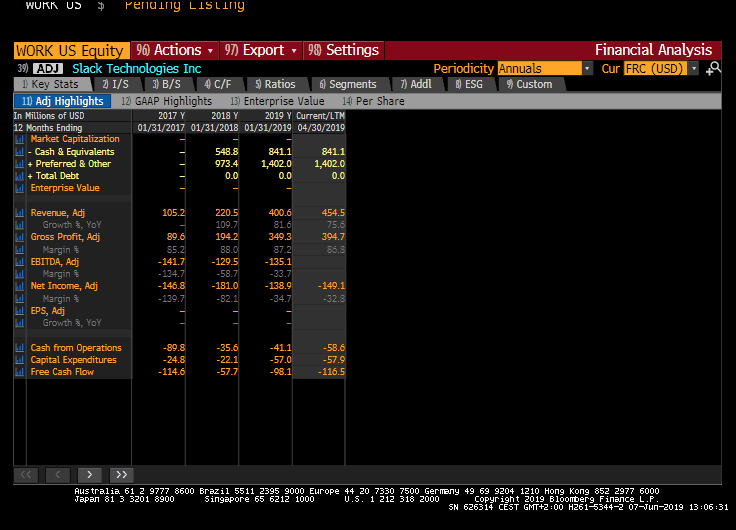Select the Per Share sub-tab

click(374, 101)
